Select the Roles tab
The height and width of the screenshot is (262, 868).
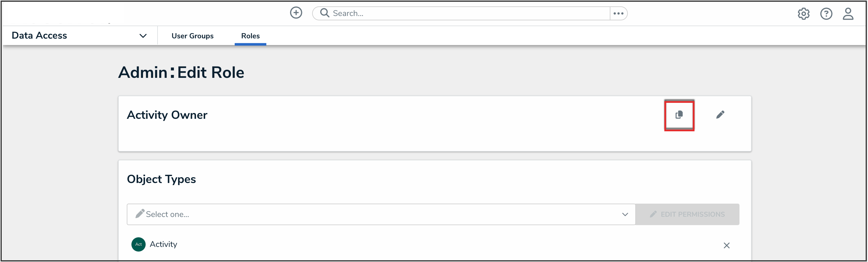click(x=250, y=36)
